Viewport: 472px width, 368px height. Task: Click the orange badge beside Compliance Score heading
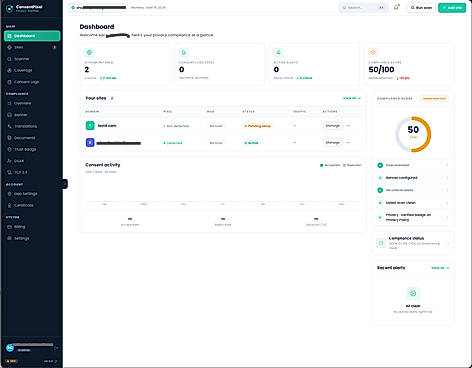tap(434, 99)
